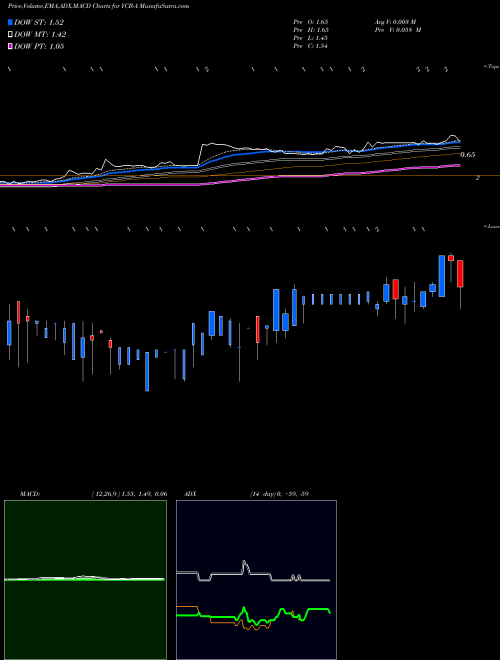Click the Pre C: 1.54 value
The height and width of the screenshot is (660, 500).
[x=311, y=46]
